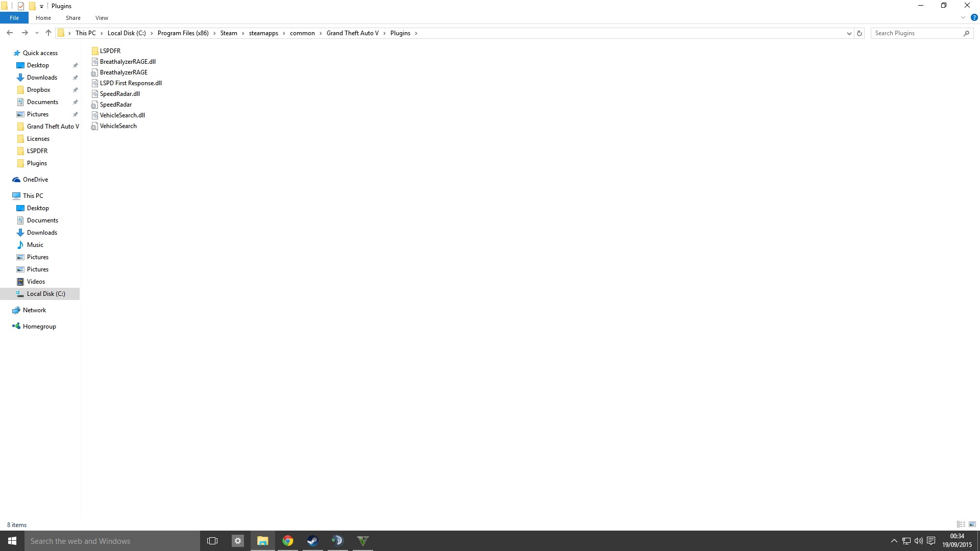Open the File menu tab
This screenshot has height=551, width=980.
(14, 18)
